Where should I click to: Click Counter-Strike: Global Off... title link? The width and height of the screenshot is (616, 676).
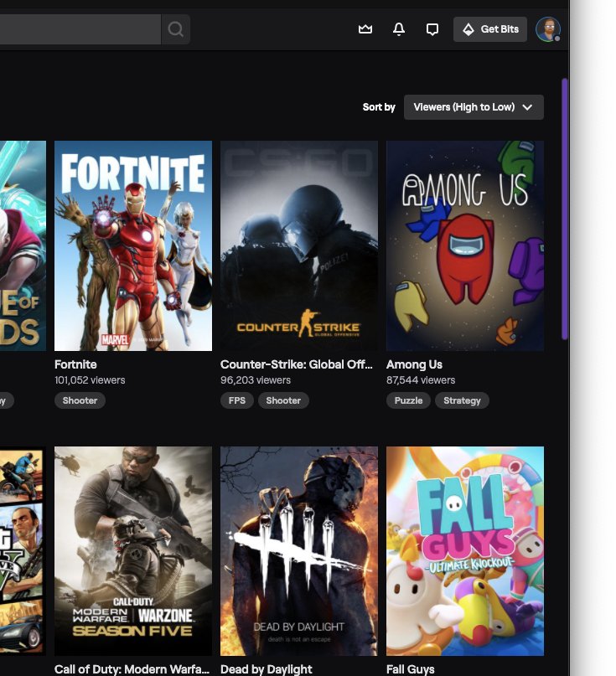pos(297,364)
